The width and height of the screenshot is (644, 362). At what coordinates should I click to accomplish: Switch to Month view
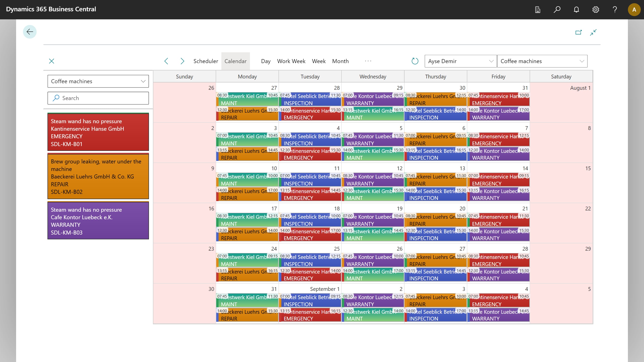[x=340, y=61]
